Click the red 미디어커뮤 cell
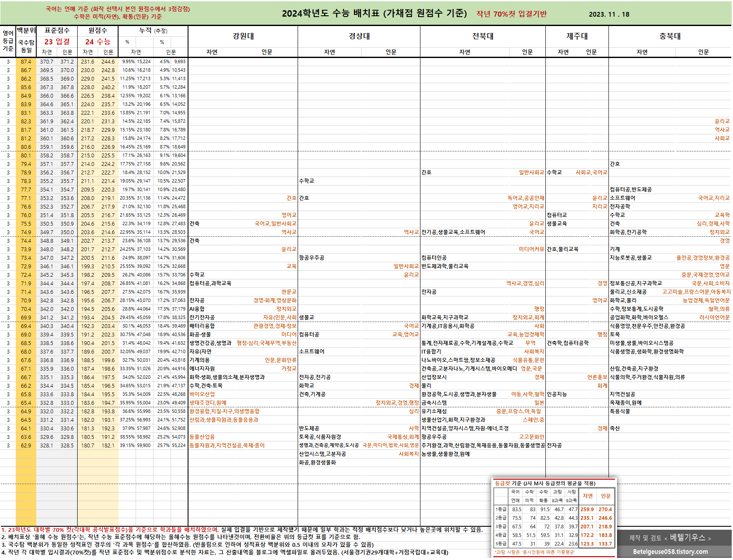733x560 pixels. [x=531, y=249]
